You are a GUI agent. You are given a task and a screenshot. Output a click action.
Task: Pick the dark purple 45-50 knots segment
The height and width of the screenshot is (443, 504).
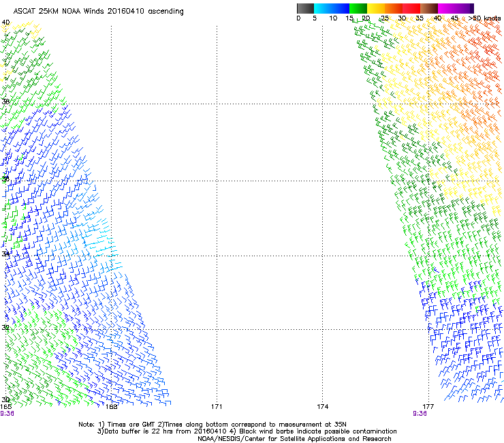(x=464, y=8)
